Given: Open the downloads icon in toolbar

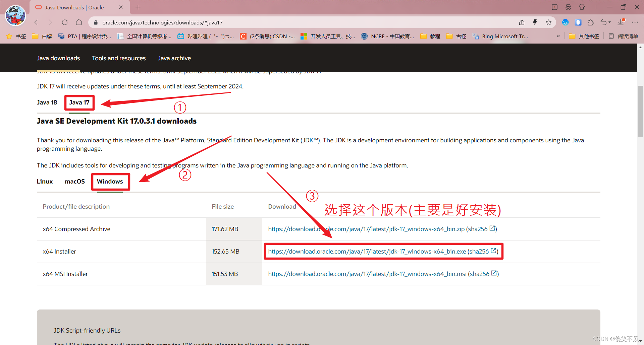Looking at the screenshot, I should [x=621, y=22].
